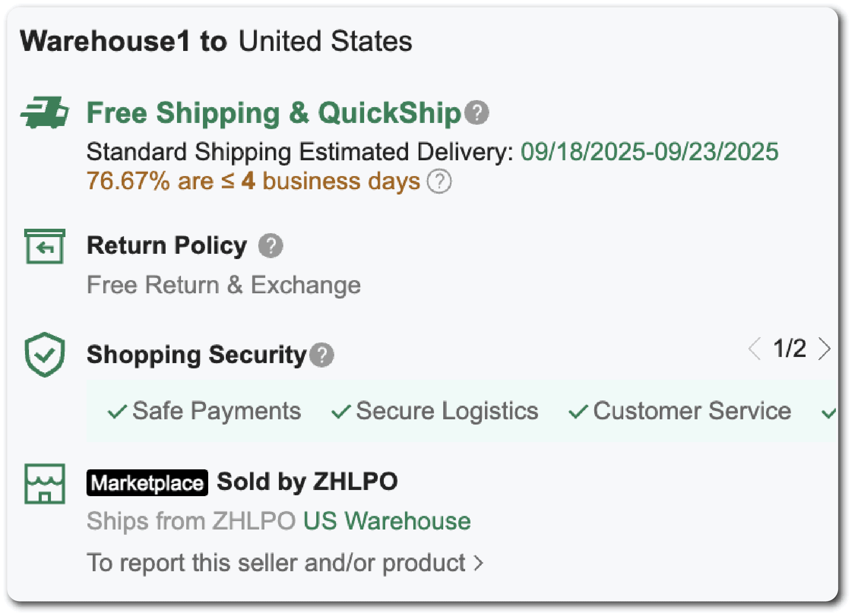This screenshot has height=616, width=853.
Task: Open Return Policy help question mark
Action: pyautogui.click(x=271, y=246)
